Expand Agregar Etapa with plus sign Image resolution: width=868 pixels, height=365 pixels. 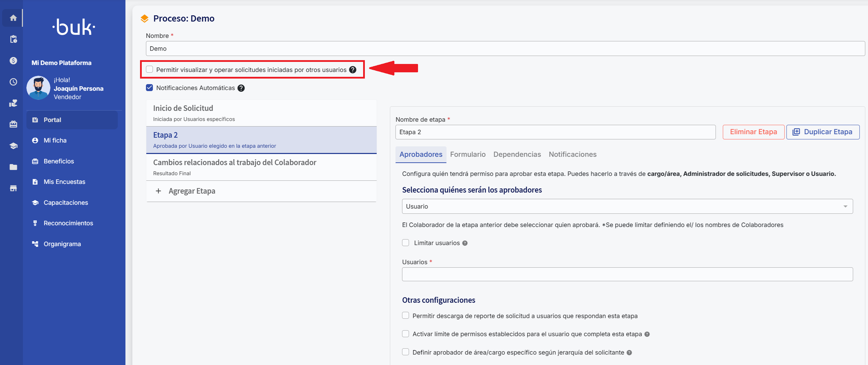pyautogui.click(x=158, y=191)
